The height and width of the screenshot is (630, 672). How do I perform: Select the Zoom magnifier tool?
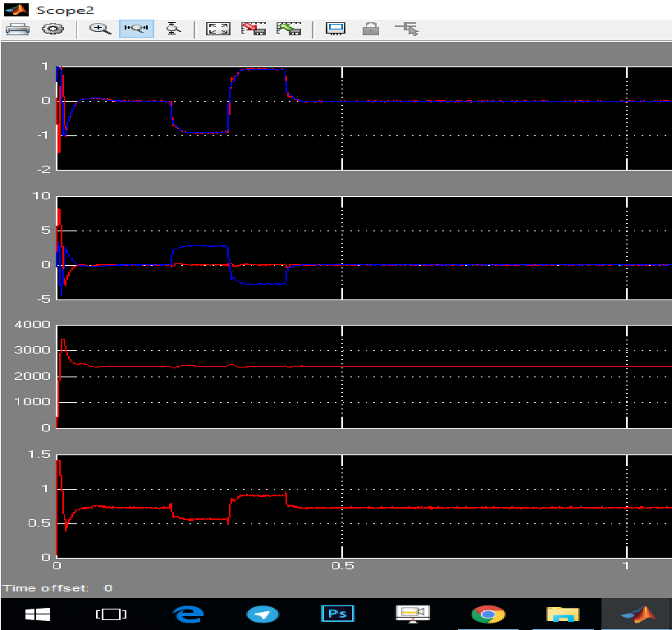(x=99, y=29)
